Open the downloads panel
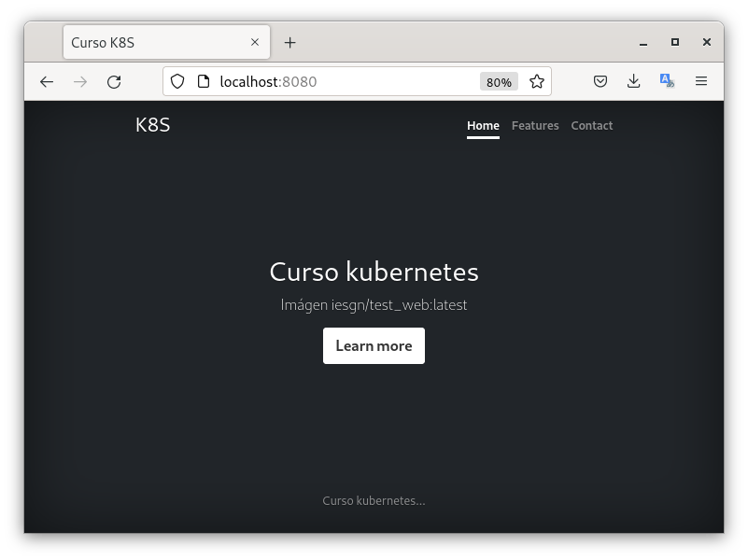The height and width of the screenshot is (560, 748). 633,82
